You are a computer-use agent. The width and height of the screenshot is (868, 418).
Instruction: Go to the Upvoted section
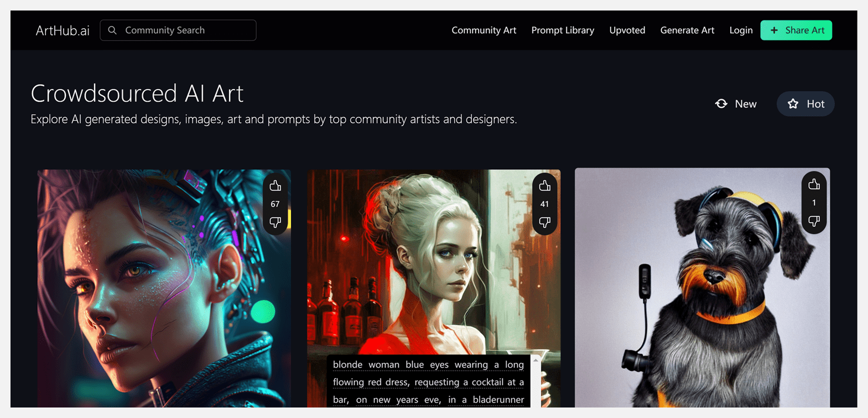point(627,30)
